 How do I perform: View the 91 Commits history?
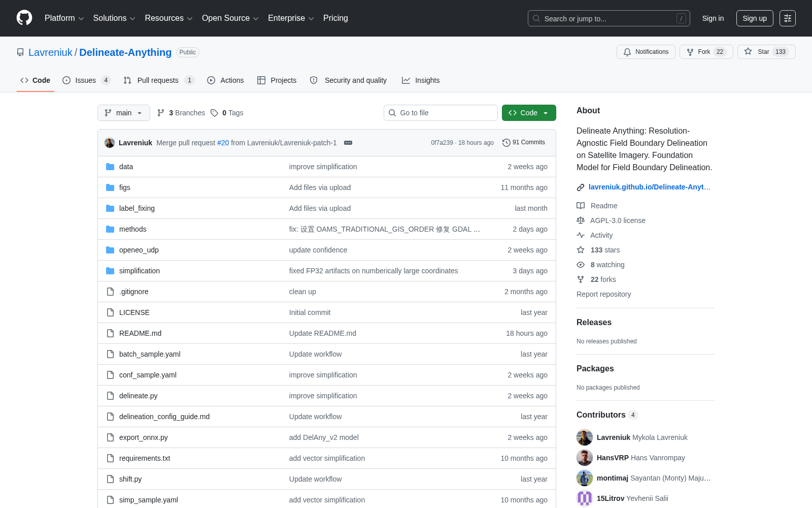coord(524,143)
